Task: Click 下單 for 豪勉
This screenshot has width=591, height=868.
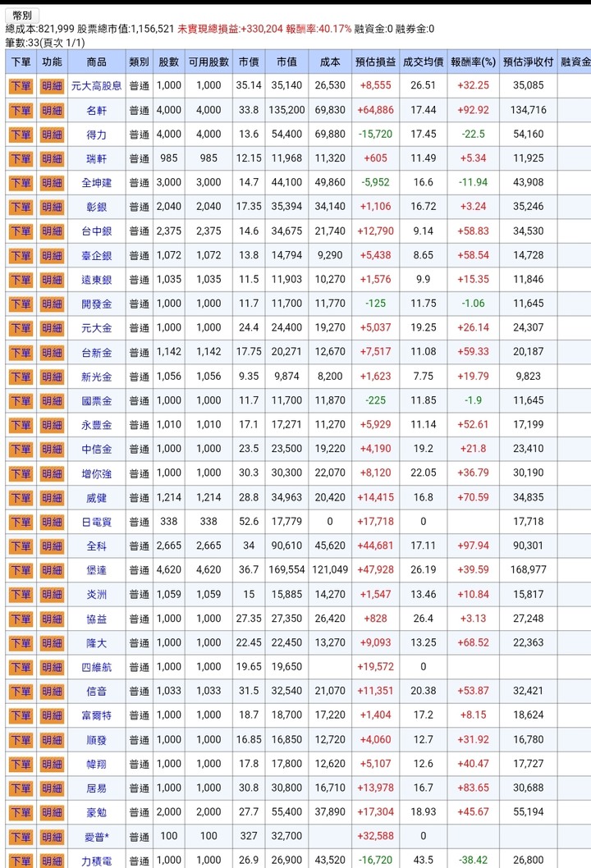Action: (x=21, y=813)
